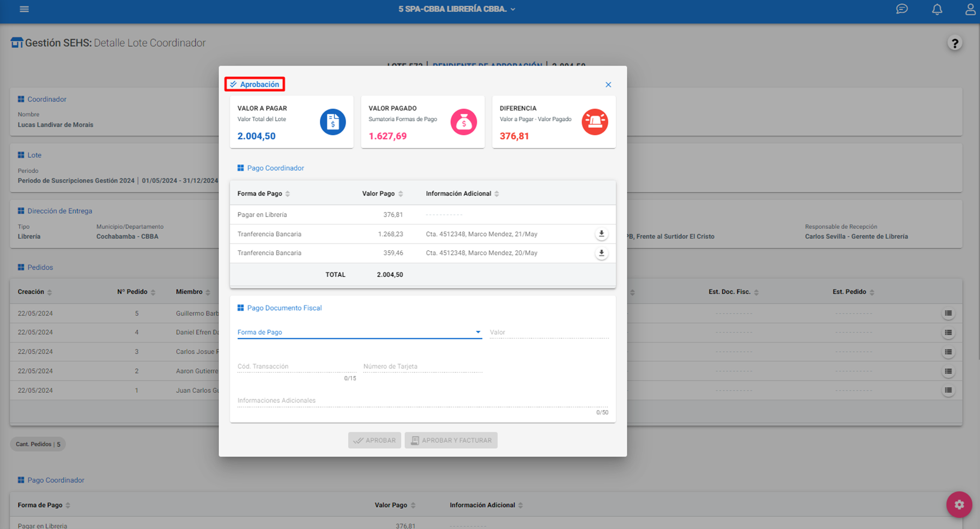This screenshot has height=529, width=980.
Task: Click the Diferencia alarm icon
Action: (x=595, y=122)
